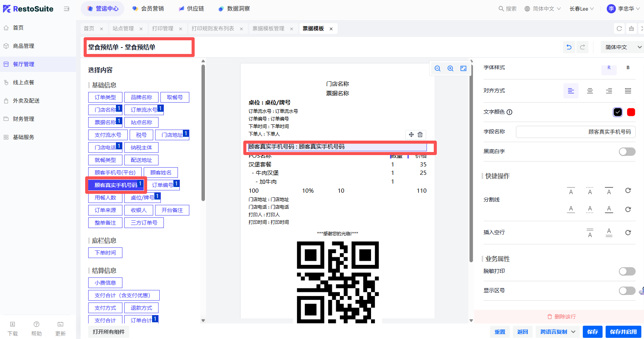
Task: Enable the 黑底白字 toggle
Action: [x=627, y=152]
